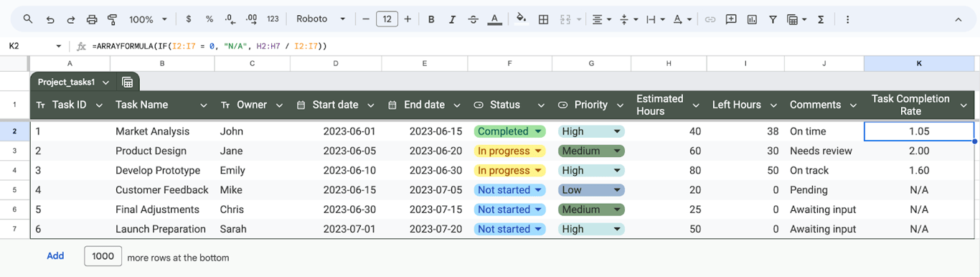This screenshot has width=980, height=277.
Task: Click the insert chart icon
Action: 752,19
